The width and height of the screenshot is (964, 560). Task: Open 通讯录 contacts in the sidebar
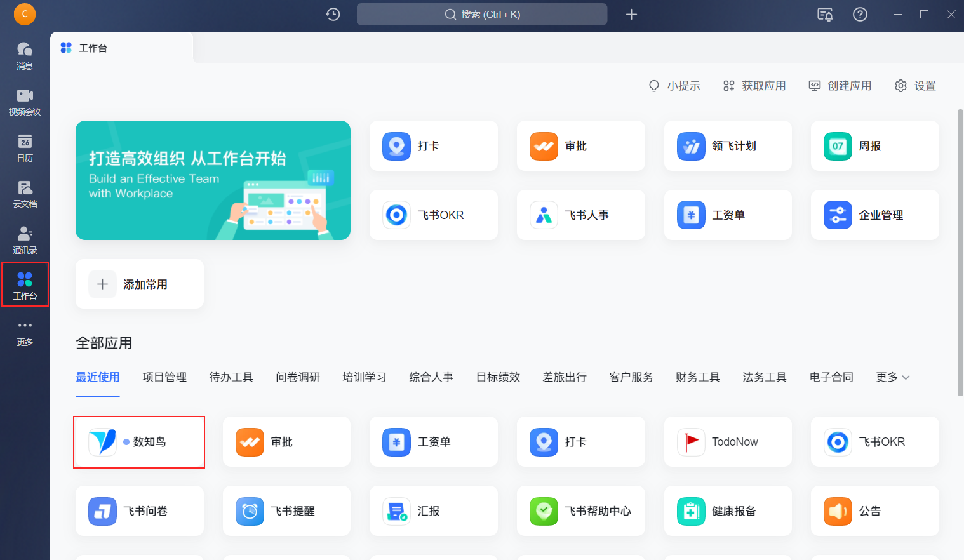coord(25,241)
